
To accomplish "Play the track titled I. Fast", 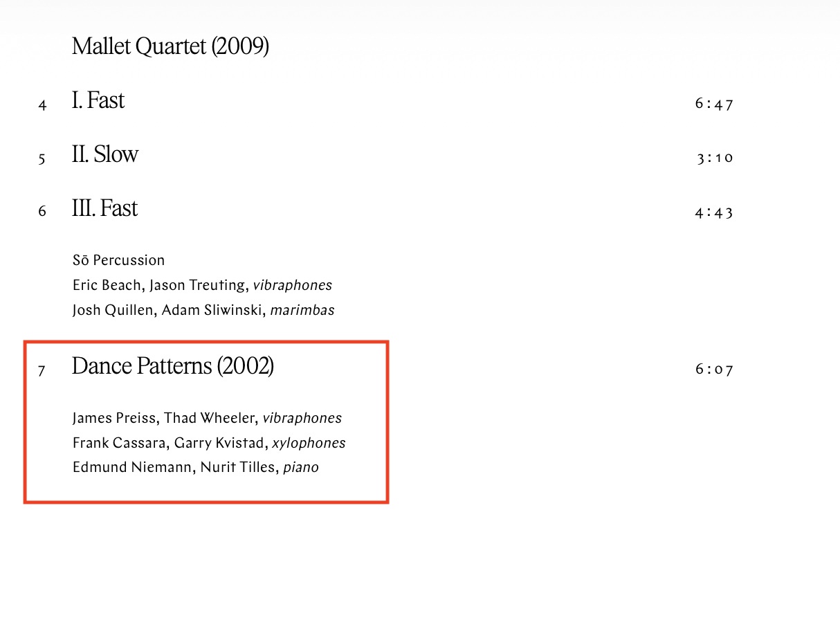I will coord(98,101).
